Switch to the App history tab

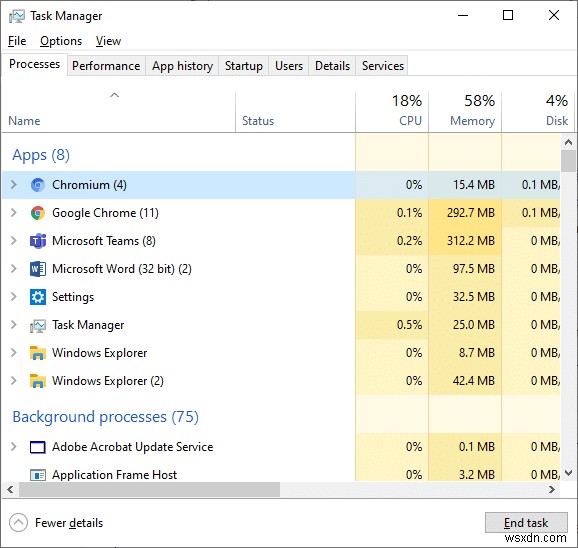182,66
